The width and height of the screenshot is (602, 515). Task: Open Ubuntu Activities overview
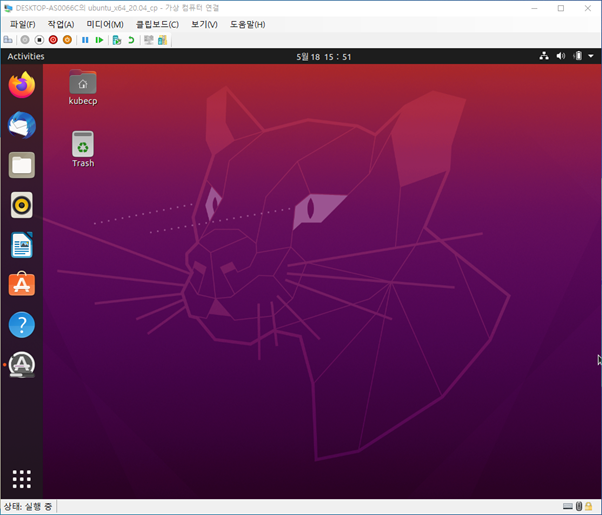(x=26, y=56)
